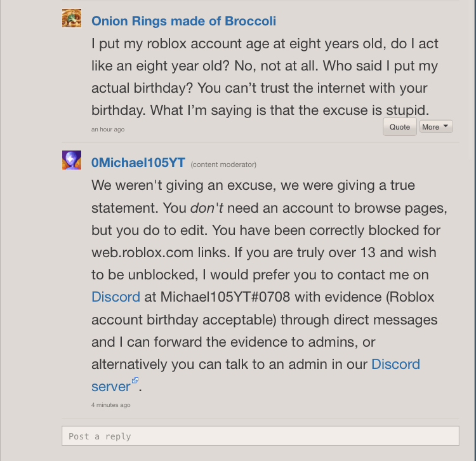Click 0Michael105YT's purple avatar image

click(x=72, y=160)
